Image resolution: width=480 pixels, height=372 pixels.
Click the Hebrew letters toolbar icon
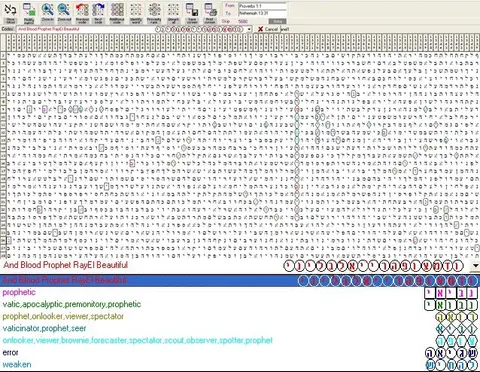pos(10,13)
